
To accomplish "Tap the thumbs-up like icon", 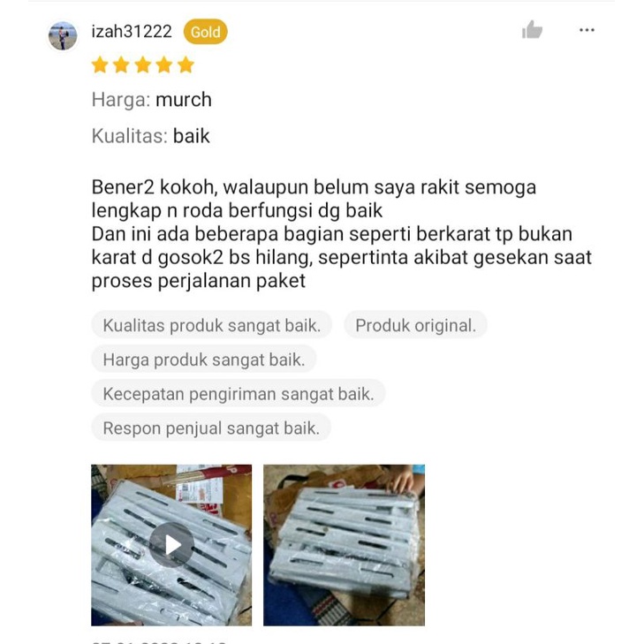I will [x=532, y=30].
